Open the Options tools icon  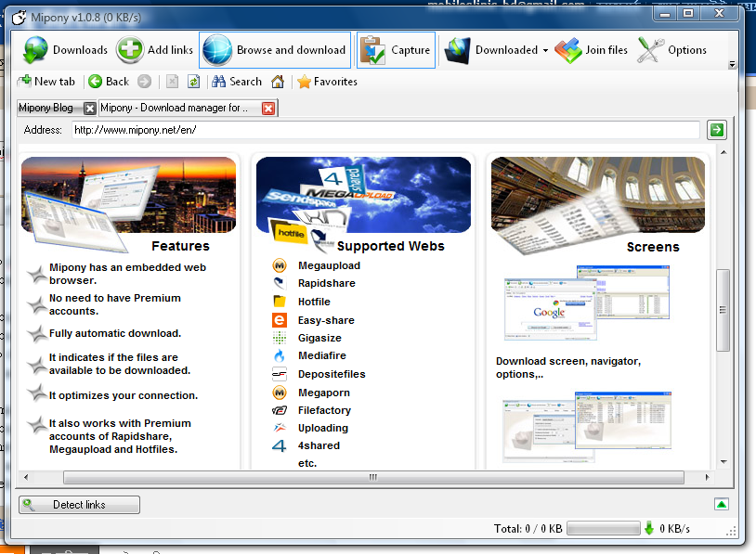(x=650, y=50)
